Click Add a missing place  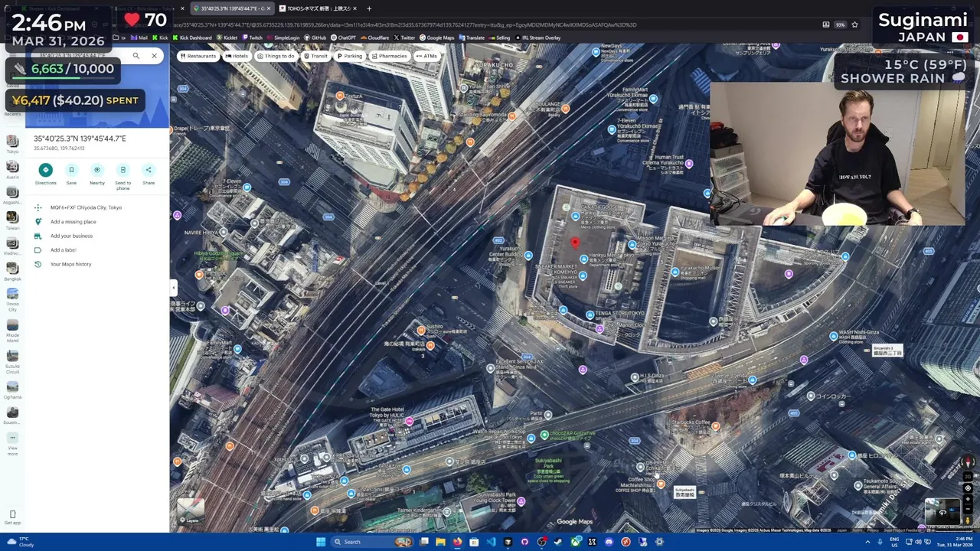(x=73, y=222)
